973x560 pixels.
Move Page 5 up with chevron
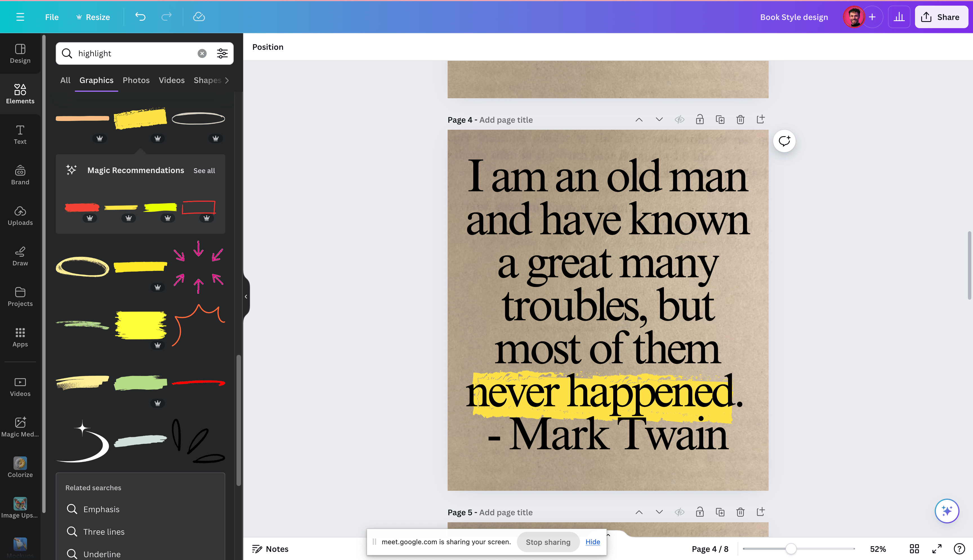tap(639, 512)
